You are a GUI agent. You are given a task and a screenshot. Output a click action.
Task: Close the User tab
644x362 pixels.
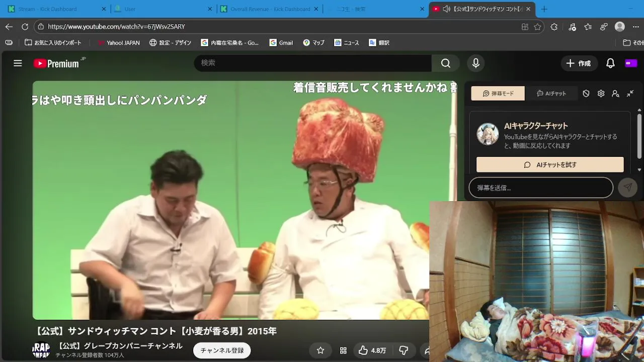point(210,9)
